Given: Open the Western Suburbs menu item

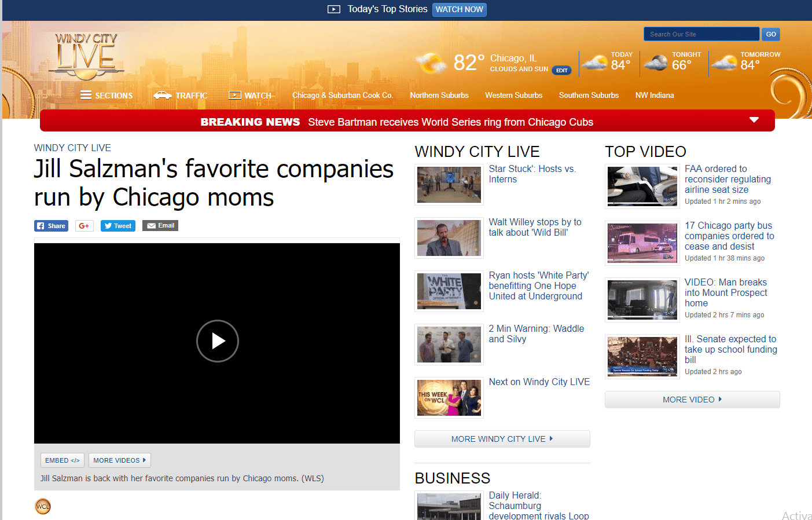Looking at the screenshot, I should coord(514,96).
